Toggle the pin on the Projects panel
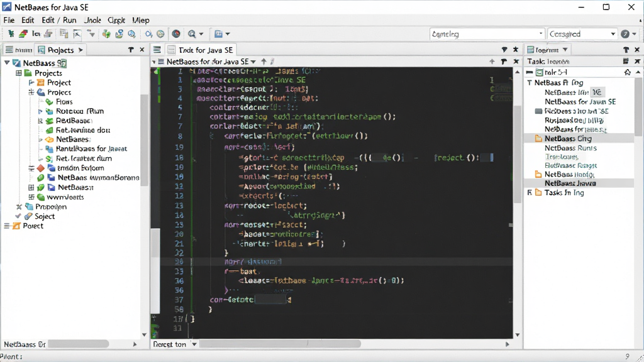This screenshot has height=362, width=644. pyautogui.click(x=131, y=50)
